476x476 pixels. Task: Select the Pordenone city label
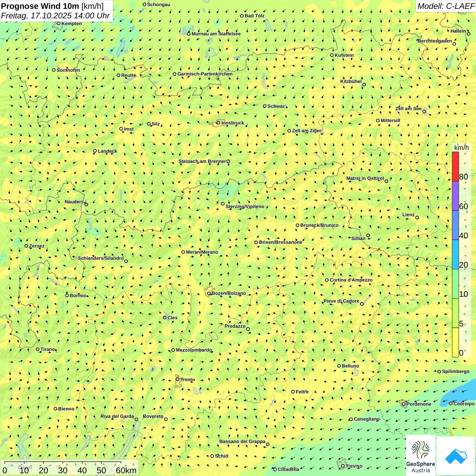pos(419,404)
